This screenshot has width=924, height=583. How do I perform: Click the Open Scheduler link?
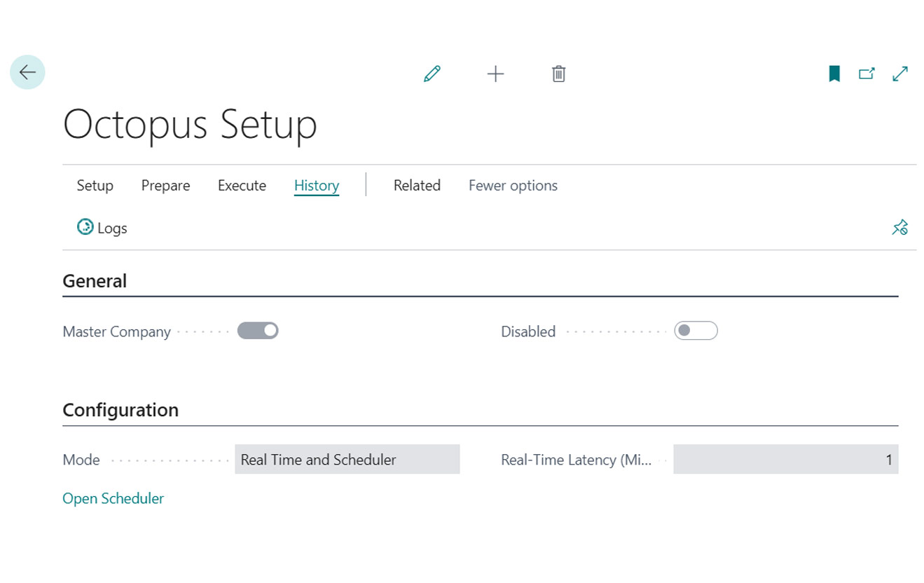click(113, 498)
